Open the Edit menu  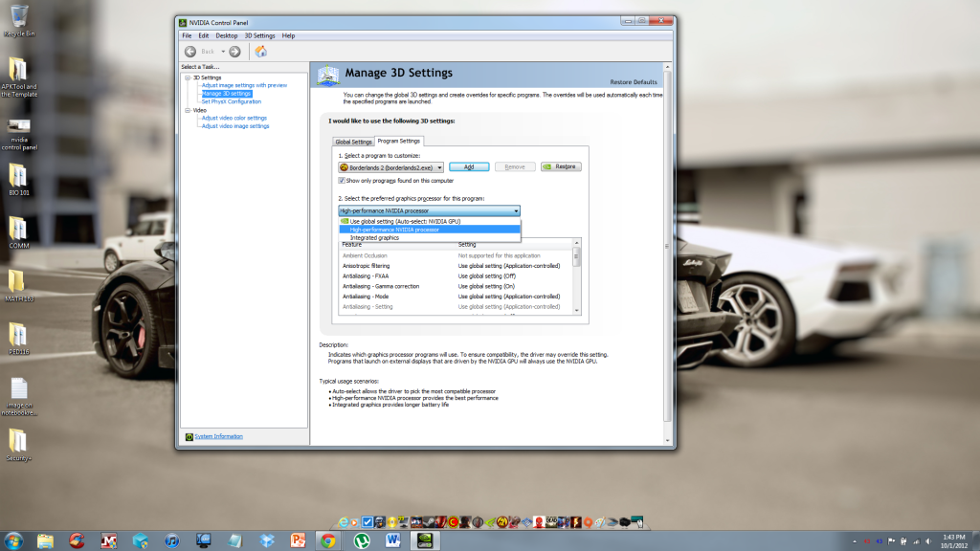204,35
